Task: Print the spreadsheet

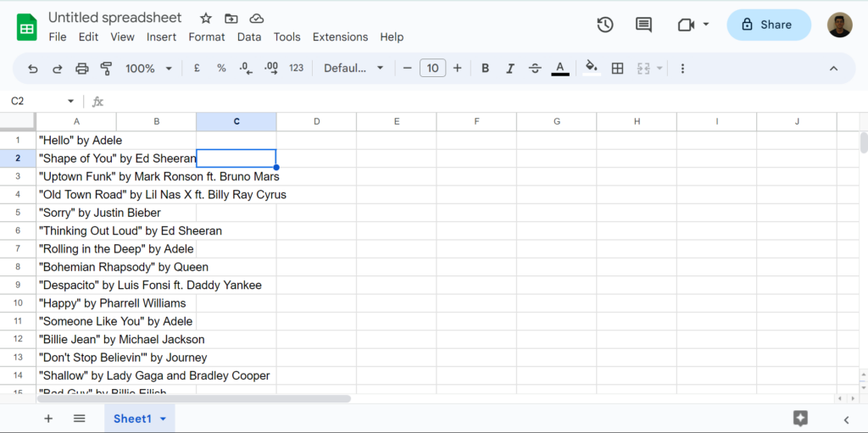Action: coord(82,69)
